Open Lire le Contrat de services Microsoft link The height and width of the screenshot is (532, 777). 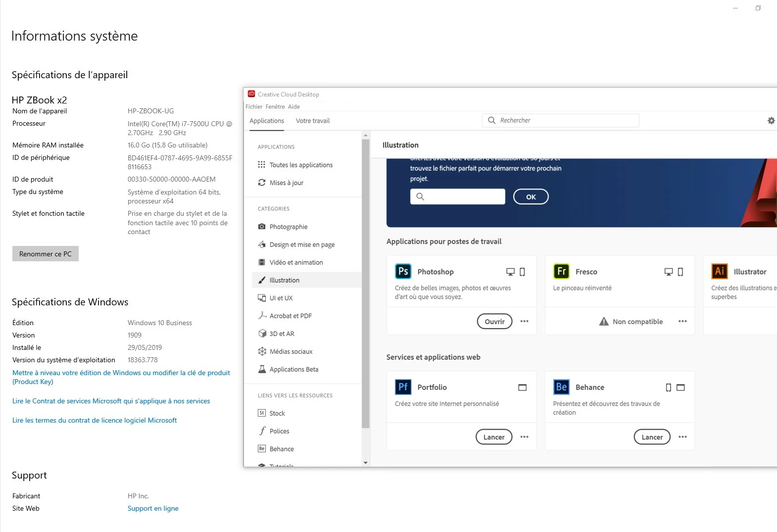pyautogui.click(x=111, y=401)
